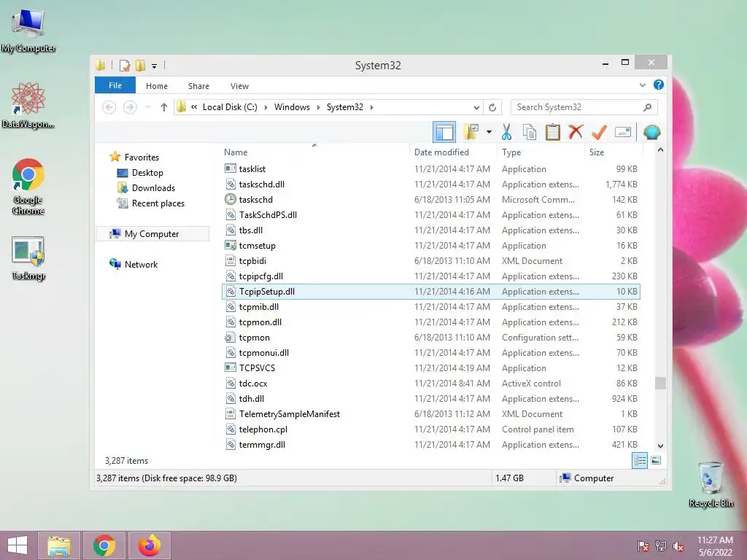747x560 pixels.
Task: Open Classic Shell settings shell icon
Action: [651, 132]
